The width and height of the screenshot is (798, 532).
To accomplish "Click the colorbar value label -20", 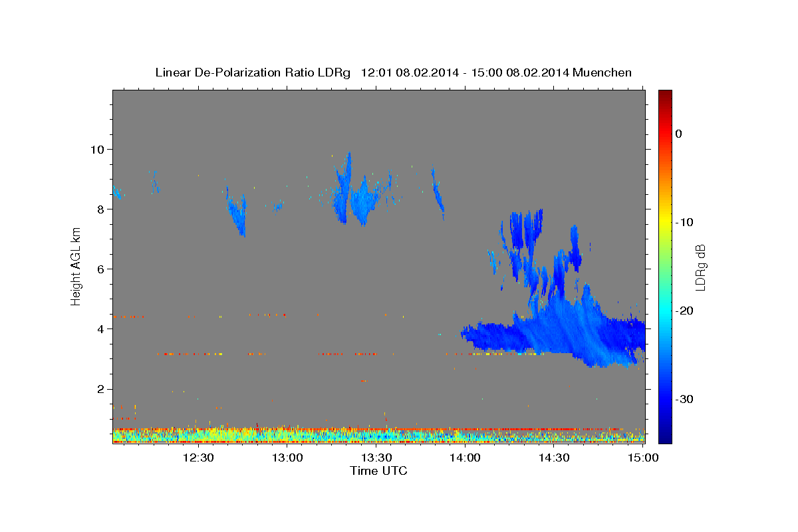I will click(x=685, y=311).
